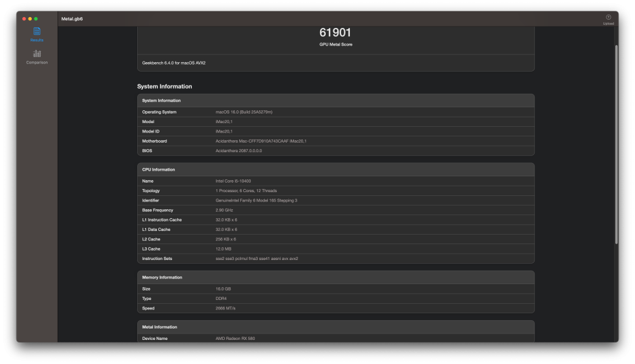Select the Base Frequency value 2.90 GHz
Image resolution: width=635 pixels, height=364 pixels.
tap(224, 211)
